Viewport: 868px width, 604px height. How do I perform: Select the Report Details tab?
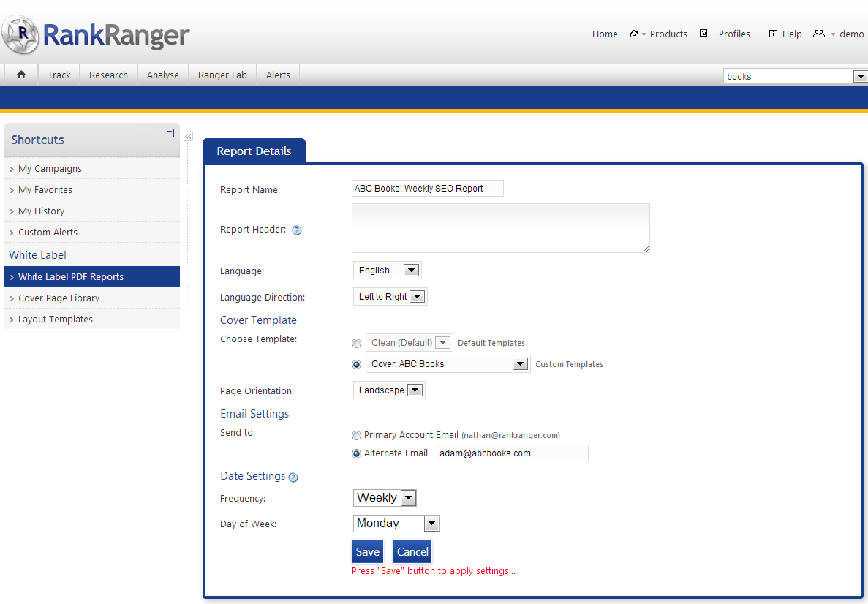(x=254, y=151)
